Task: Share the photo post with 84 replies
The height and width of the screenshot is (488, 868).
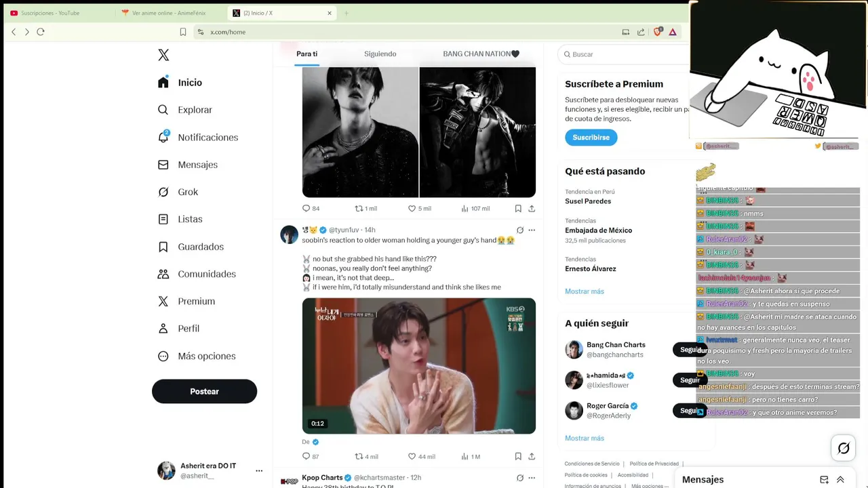Action: [532, 208]
